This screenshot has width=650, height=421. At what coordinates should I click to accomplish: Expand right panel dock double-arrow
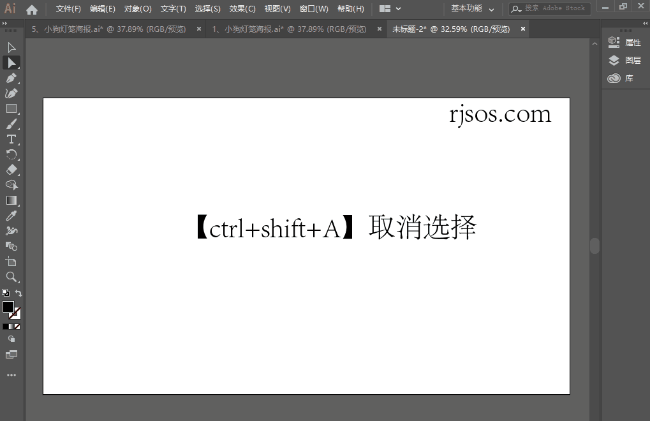[645, 24]
